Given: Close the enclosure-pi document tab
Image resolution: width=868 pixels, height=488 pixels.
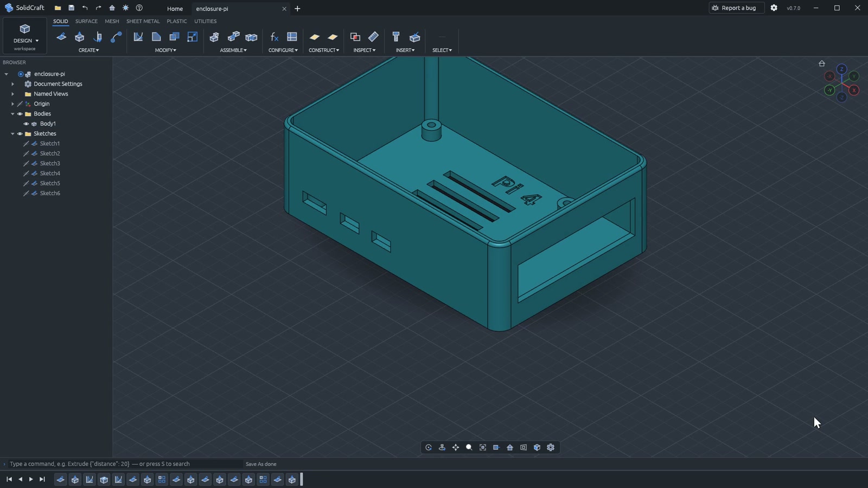Looking at the screenshot, I should [x=284, y=9].
